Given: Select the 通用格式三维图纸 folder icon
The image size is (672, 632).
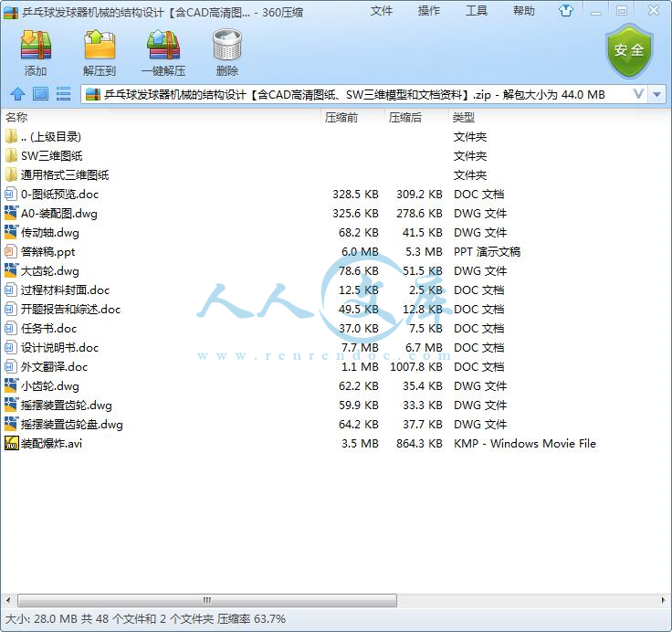Looking at the screenshot, I should click(11, 175).
